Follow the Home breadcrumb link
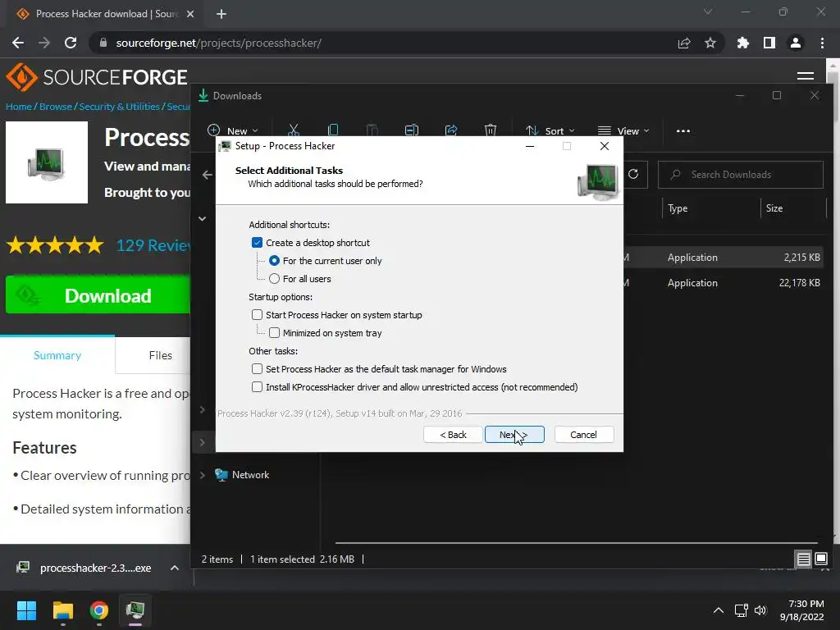Image resolution: width=840 pixels, height=630 pixels. tap(19, 106)
